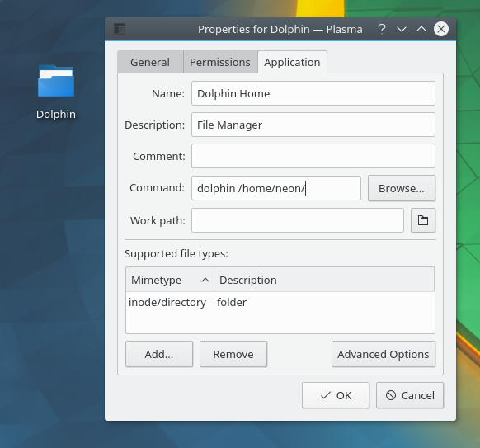Click the window menu icon in title bar
The image size is (480, 448).
(x=120, y=29)
